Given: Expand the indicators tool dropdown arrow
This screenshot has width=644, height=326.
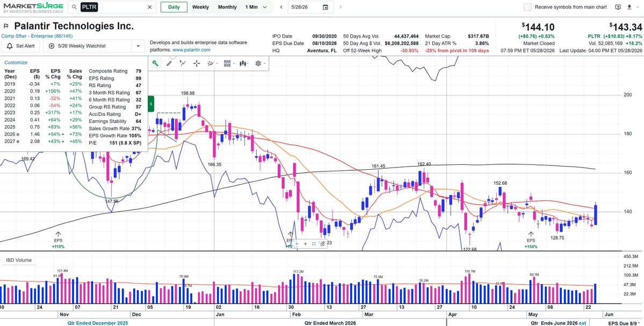Looking at the screenshot, I should [x=216, y=63].
